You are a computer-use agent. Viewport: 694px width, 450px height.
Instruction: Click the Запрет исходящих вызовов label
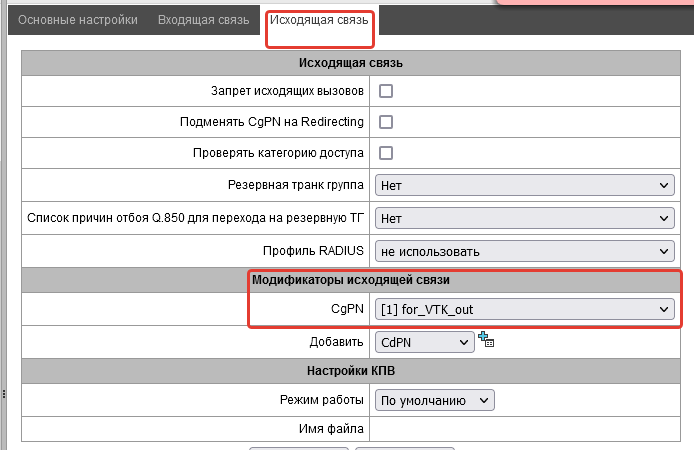[x=287, y=91]
